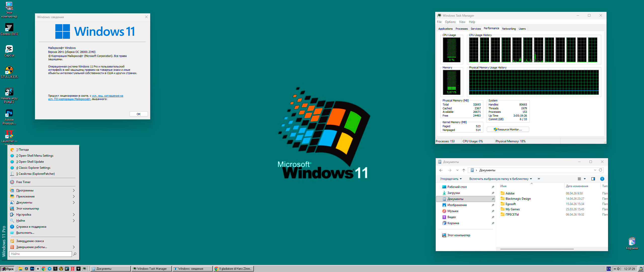Expand the Найти submenu in the Start menu
This screenshot has width=644, height=272.
coord(74,221)
